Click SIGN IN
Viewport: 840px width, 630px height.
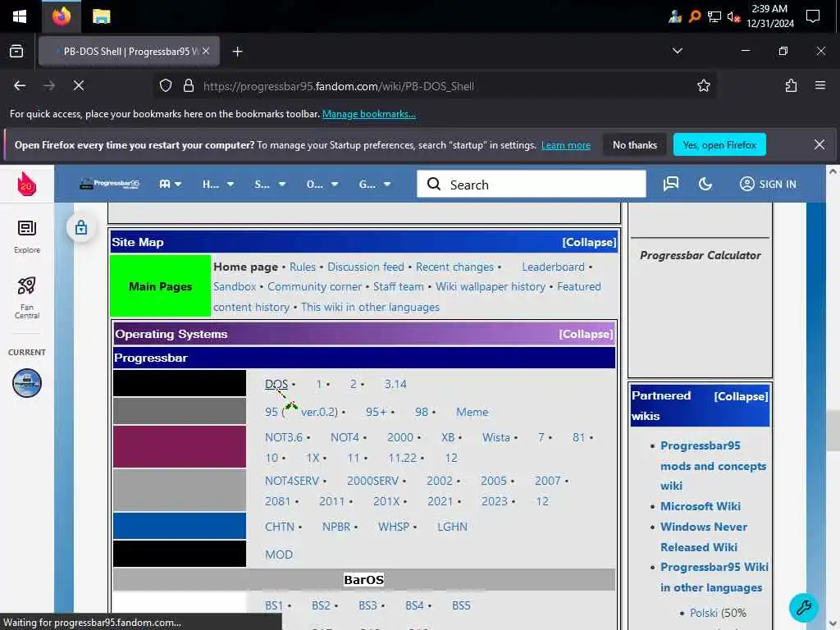768,185
